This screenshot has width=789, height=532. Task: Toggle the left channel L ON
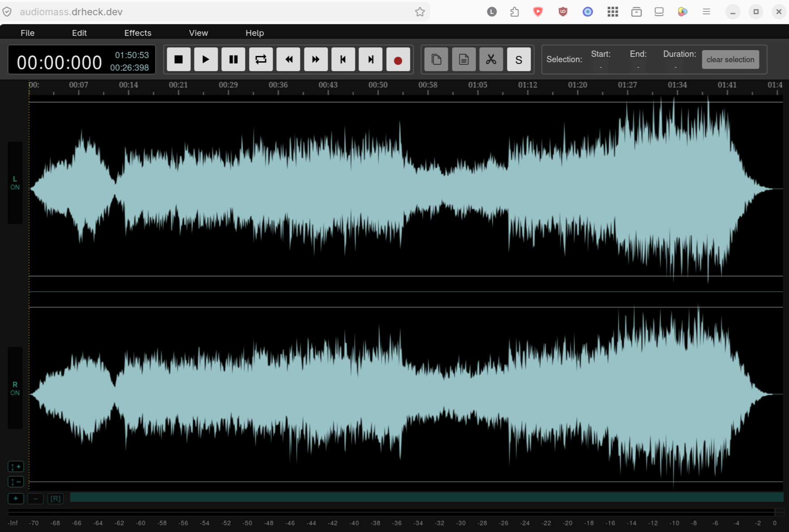(15, 183)
